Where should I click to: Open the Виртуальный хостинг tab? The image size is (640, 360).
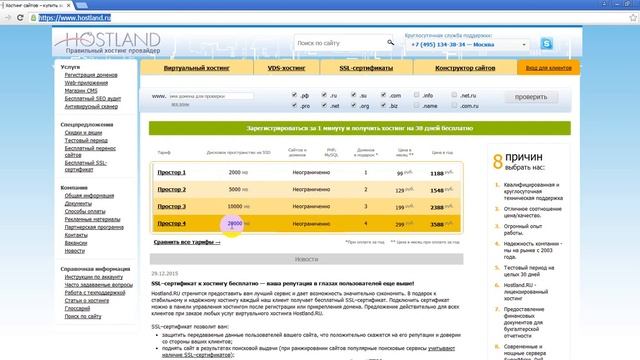point(197,68)
